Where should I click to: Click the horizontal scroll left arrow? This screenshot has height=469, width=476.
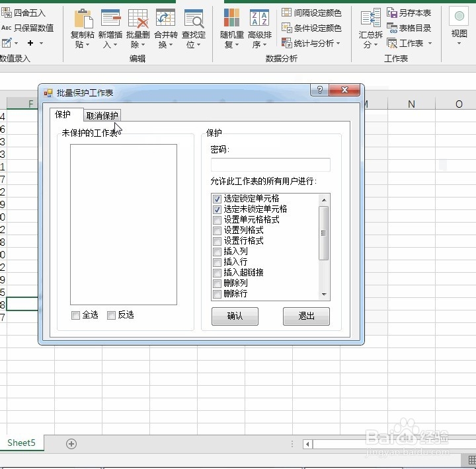tap(307, 445)
